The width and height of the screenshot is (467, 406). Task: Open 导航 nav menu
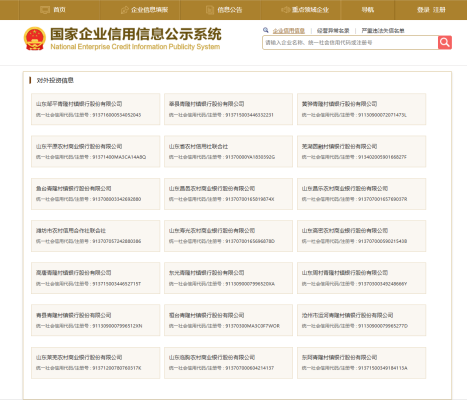point(368,10)
